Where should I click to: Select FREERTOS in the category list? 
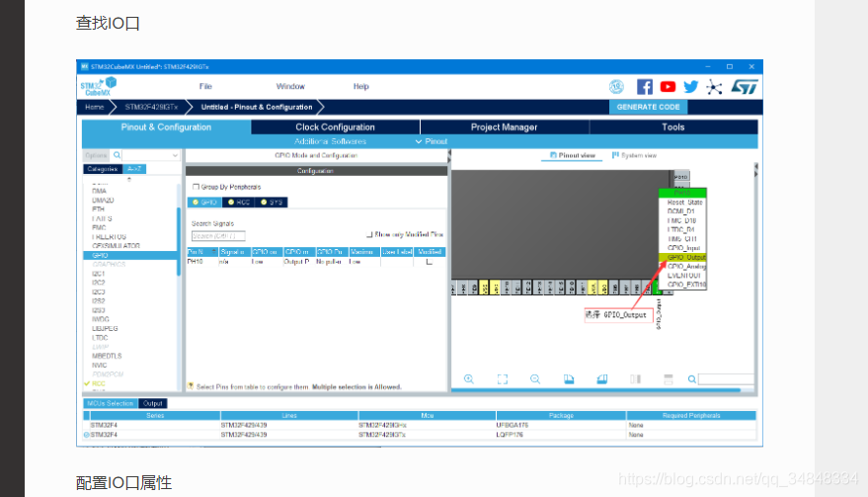tap(109, 236)
